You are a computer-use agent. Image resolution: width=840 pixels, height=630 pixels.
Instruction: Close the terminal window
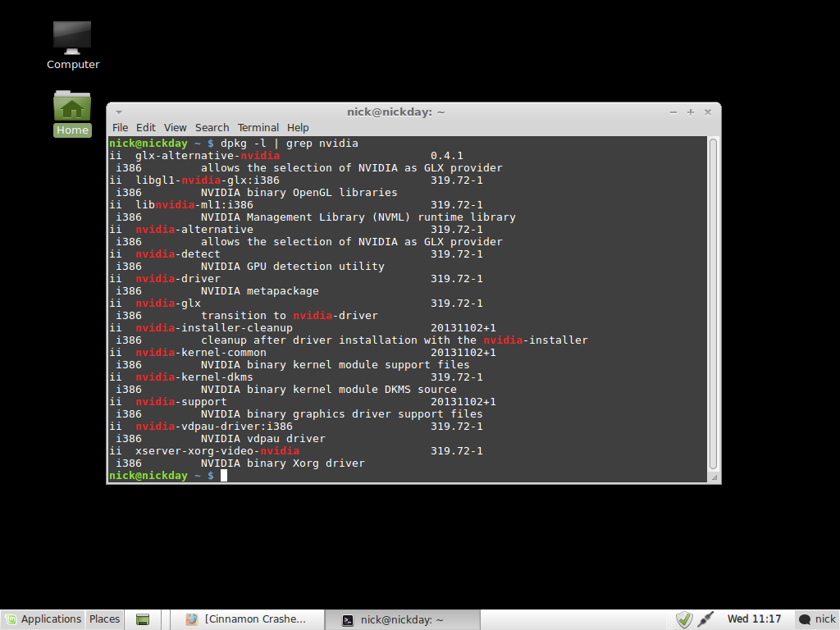coord(708,112)
